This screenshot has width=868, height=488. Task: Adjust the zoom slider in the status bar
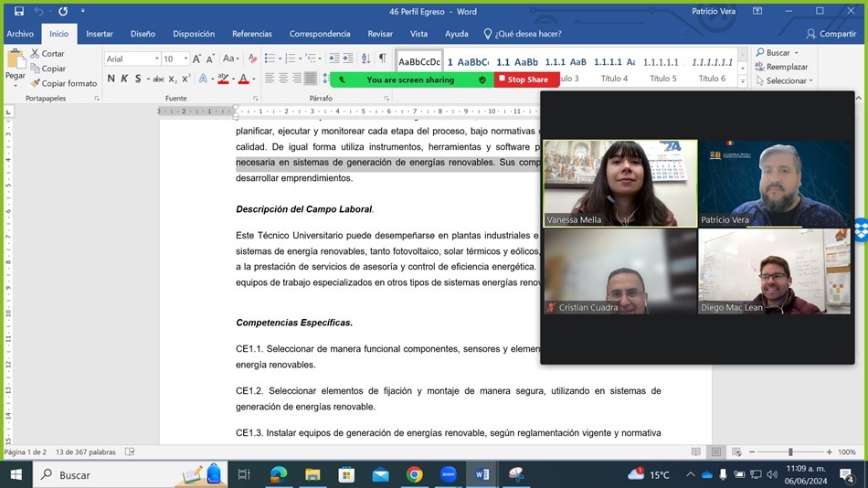790,452
